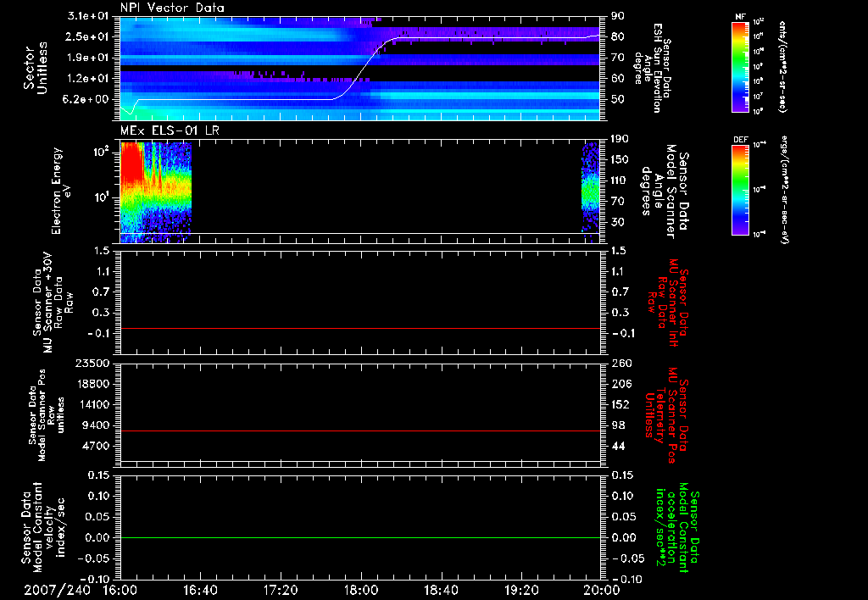
Task: Click the 'Electron Energy eV' axis label
Action: click(61, 191)
